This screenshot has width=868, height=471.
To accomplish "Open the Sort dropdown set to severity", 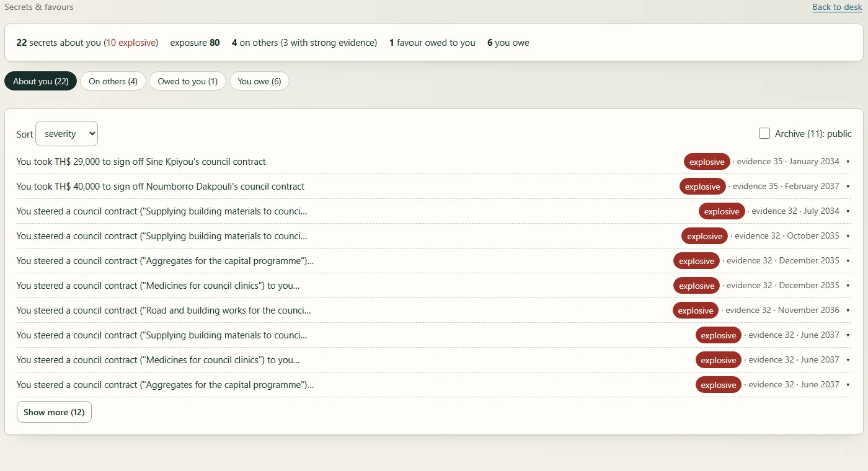I will pyautogui.click(x=67, y=134).
